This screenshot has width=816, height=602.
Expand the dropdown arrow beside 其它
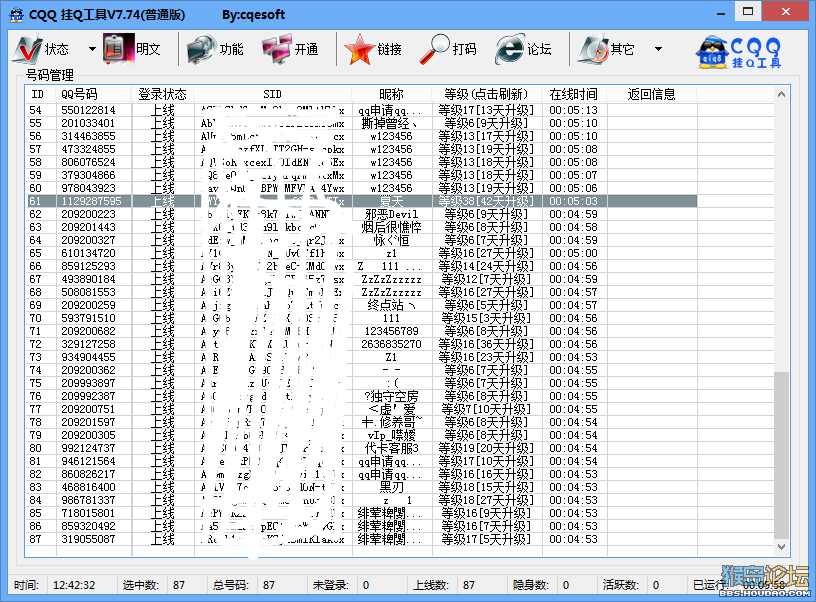pos(658,49)
